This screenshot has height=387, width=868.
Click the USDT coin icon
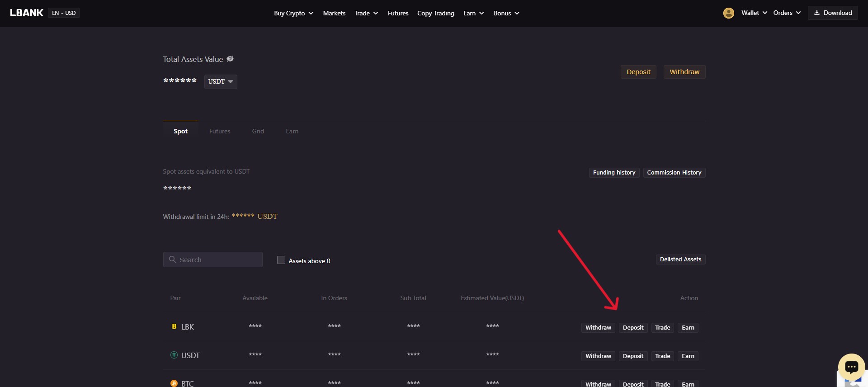[x=174, y=355]
